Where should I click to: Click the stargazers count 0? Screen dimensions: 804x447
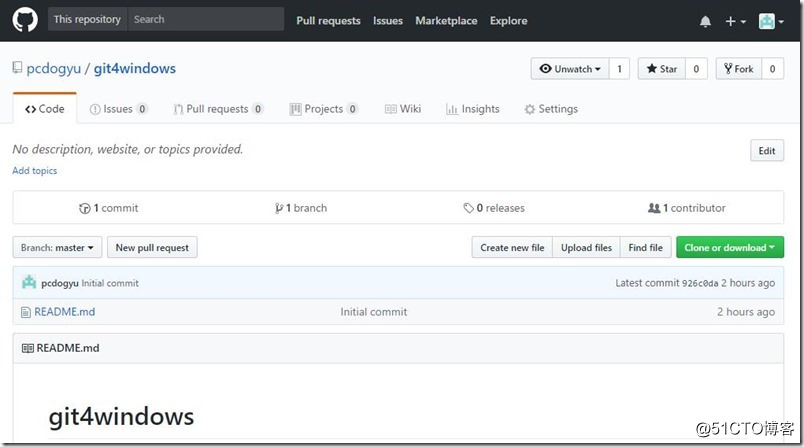(x=696, y=69)
